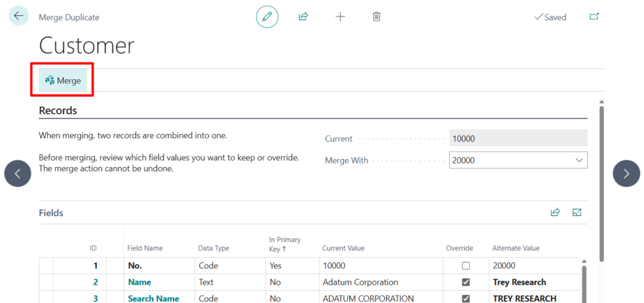Open page in new window icon

click(594, 17)
